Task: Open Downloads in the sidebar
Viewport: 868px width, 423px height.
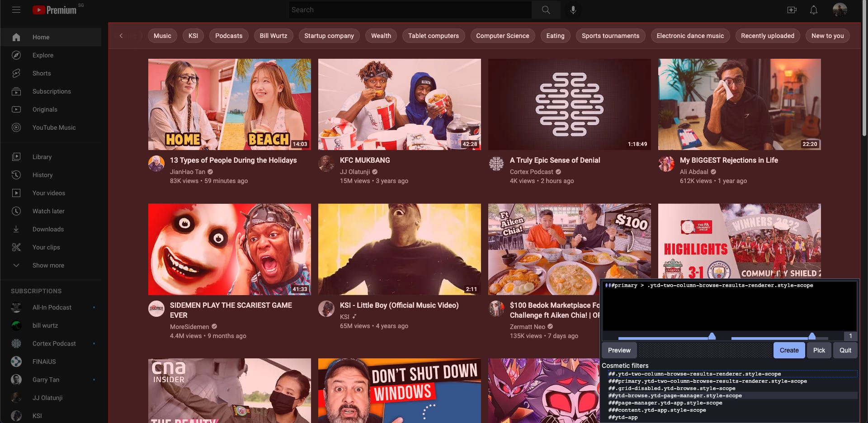Action: point(51,229)
